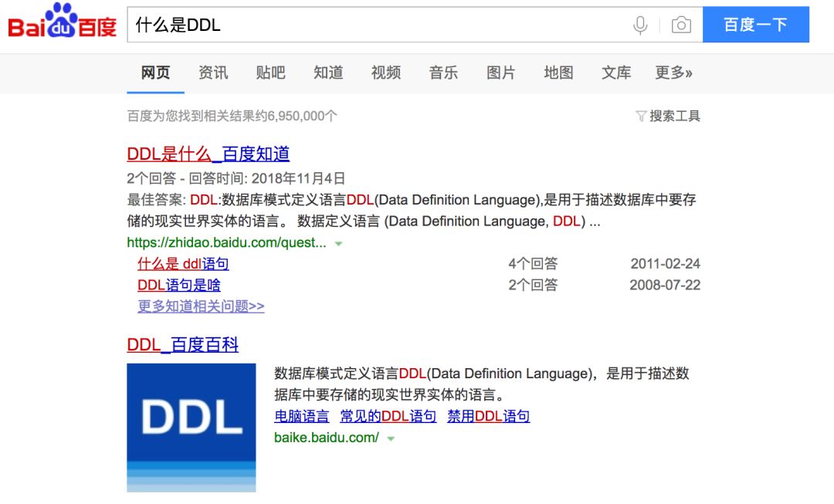
Task: Open the 地图 tab
Action: 558,73
